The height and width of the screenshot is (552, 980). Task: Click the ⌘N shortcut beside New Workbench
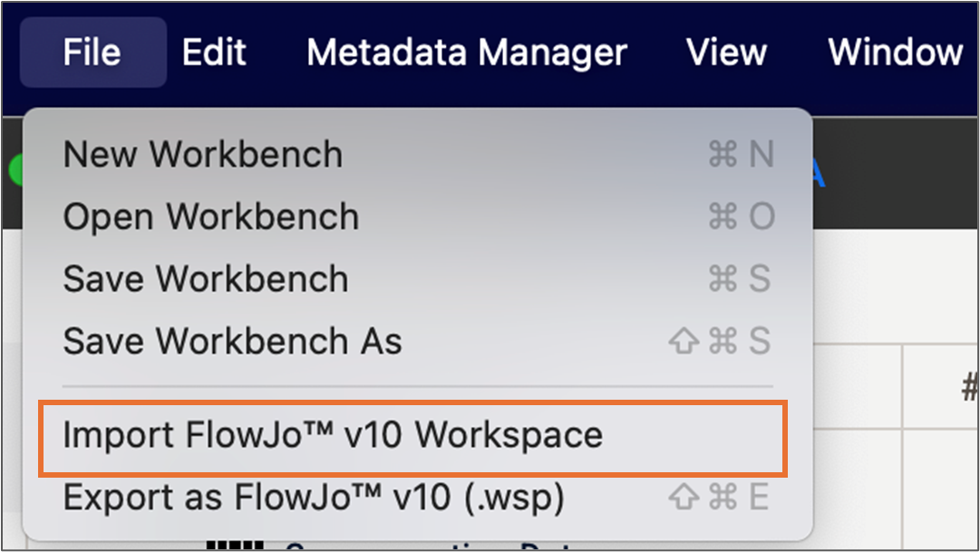740,155
